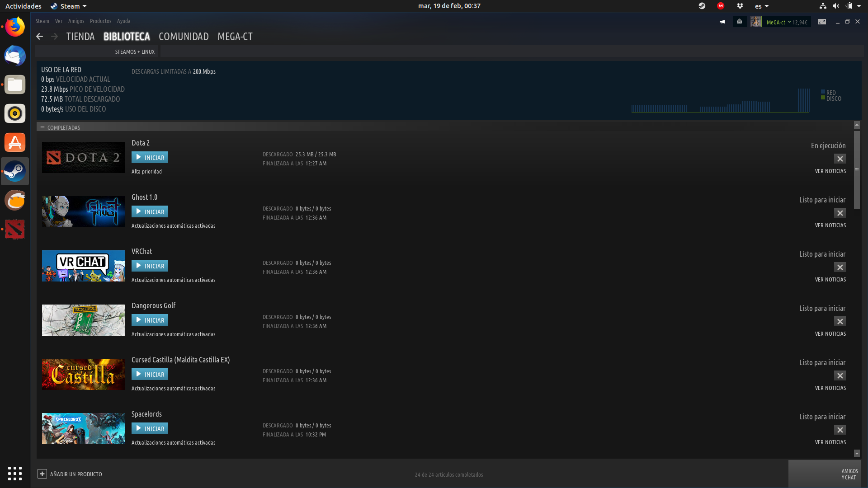The height and width of the screenshot is (488, 868).
Task: Collapse the COMPLETADAS section
Action: (x=42, y=127)
